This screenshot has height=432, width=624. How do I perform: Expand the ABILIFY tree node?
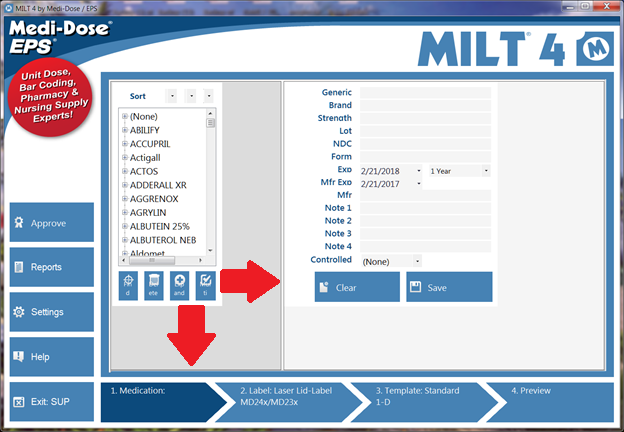[x=125, y=130]
